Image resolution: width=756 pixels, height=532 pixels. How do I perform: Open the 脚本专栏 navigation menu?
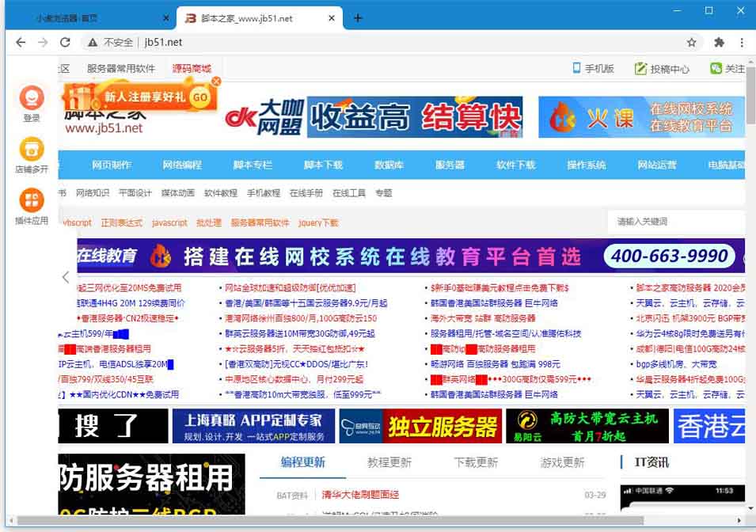(253, 165)
